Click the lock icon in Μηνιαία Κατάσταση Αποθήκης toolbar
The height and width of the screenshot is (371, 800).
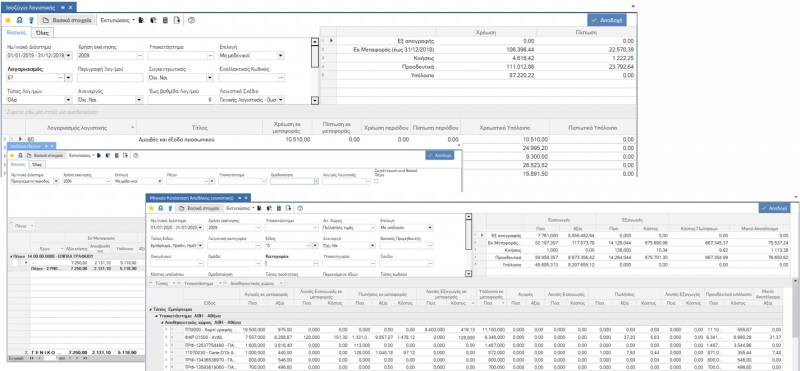tap(161, 208)
